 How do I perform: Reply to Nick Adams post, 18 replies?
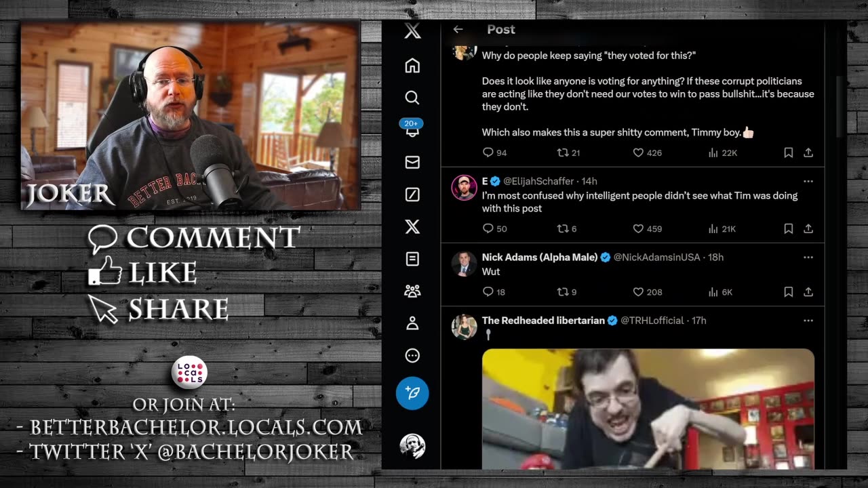(x=494, y=292)
